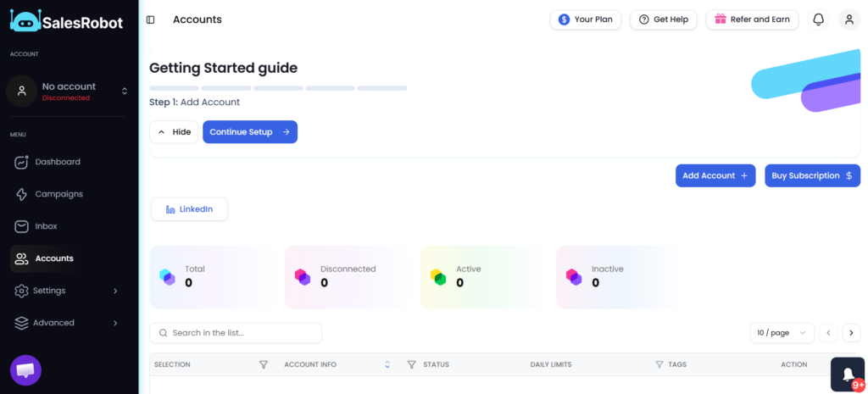868x394 pixels.
Task: Click the Total card hexagon icon
Action: 167,277
